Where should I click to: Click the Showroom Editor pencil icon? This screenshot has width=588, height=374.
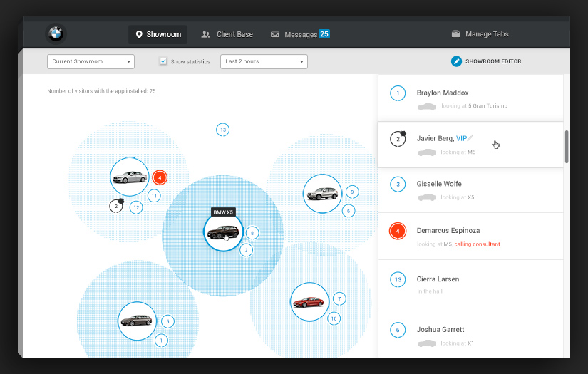pyautogui.click(x=456, y=61)
